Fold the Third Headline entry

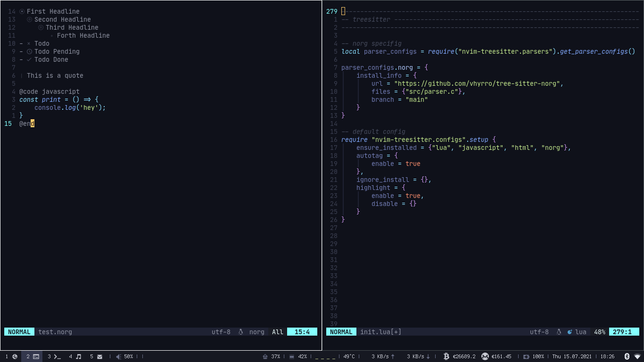41,27
